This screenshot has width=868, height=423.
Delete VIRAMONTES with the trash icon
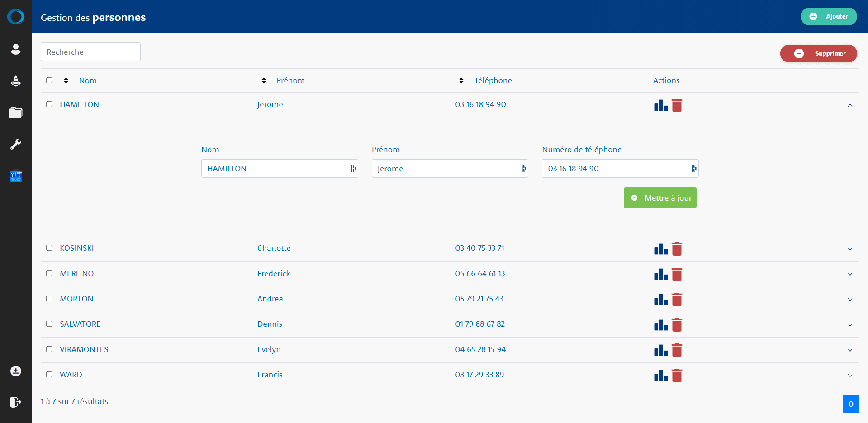click(x=677, y=350)
